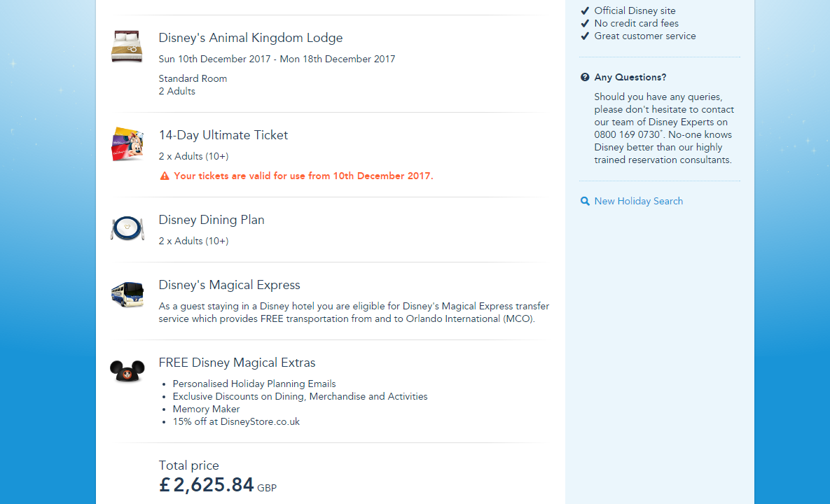Click the 15% off at DisneyStore.co.uk item
The image size is (830, 504).
tap(236, 422)
